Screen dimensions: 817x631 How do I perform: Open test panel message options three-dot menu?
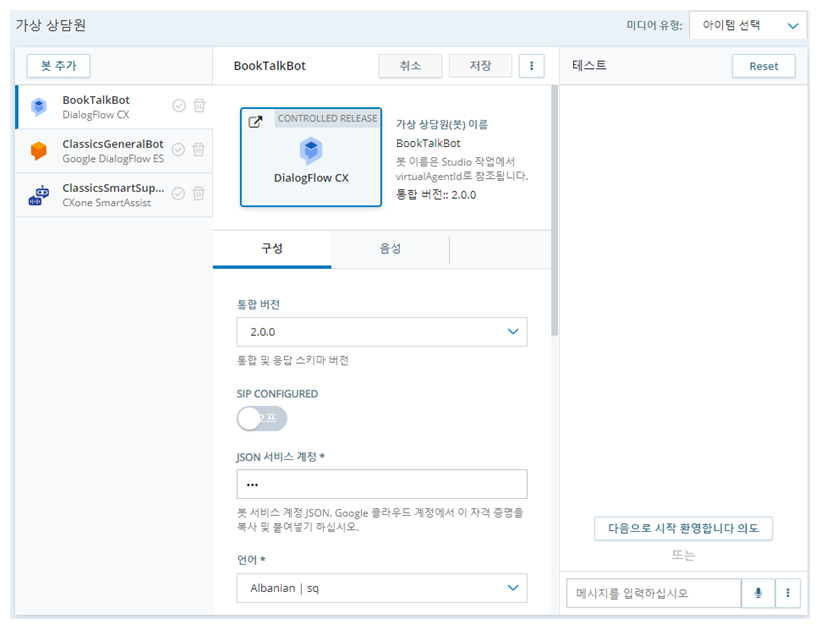(788, 593)
